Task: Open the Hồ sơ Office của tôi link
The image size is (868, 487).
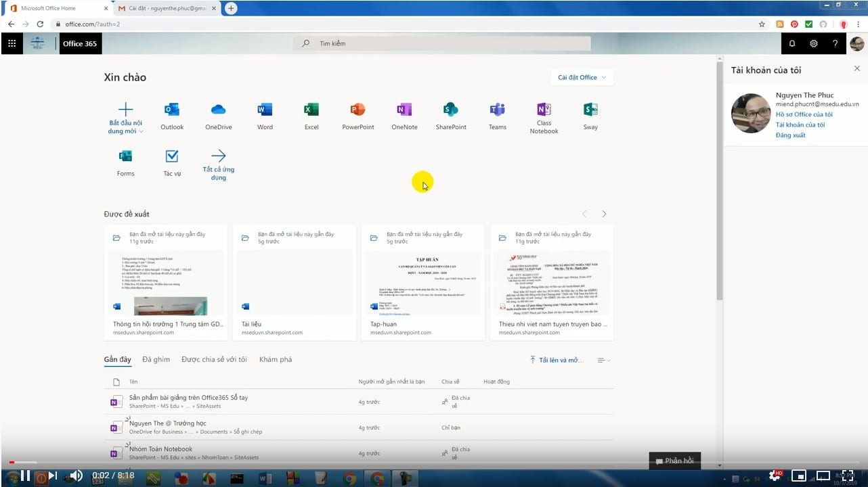Action: [804, 114]
